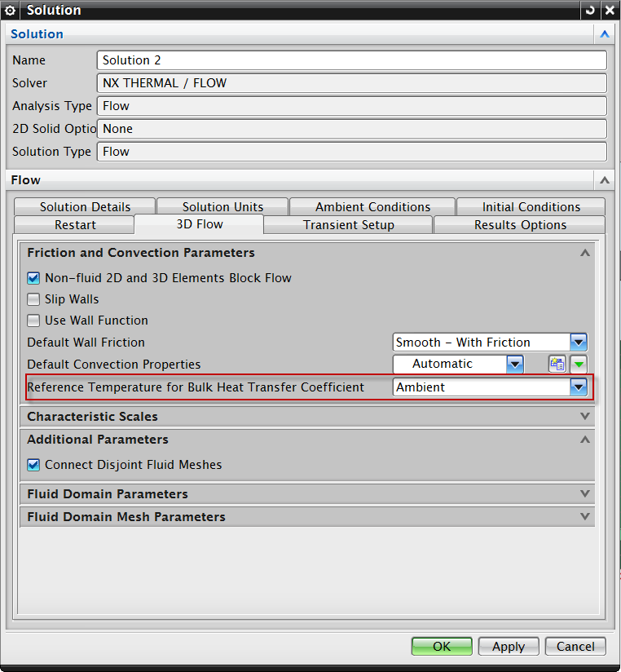Collapse the Friction and Convection Parameters section
Image resolution: width=621 pixels, height=672 pixels.
pos(584,253)
